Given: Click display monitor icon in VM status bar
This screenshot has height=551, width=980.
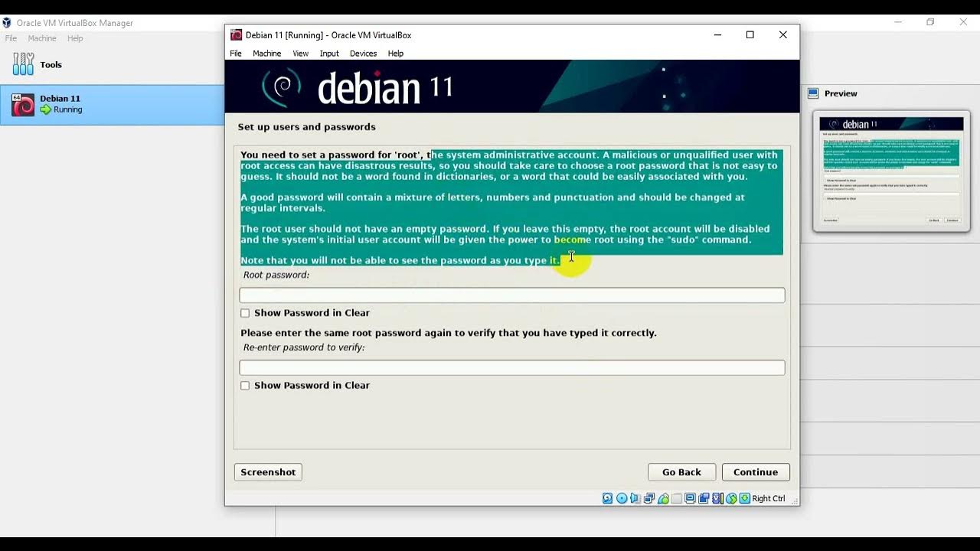Looking at the screenshot, I should (690, 498).
